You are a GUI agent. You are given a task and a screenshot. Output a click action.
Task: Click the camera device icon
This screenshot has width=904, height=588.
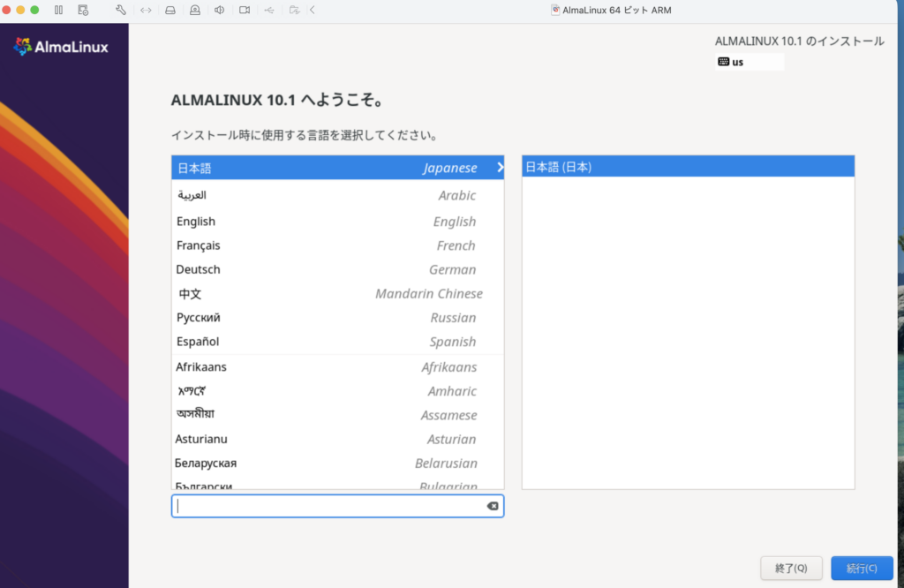(245, 10)
